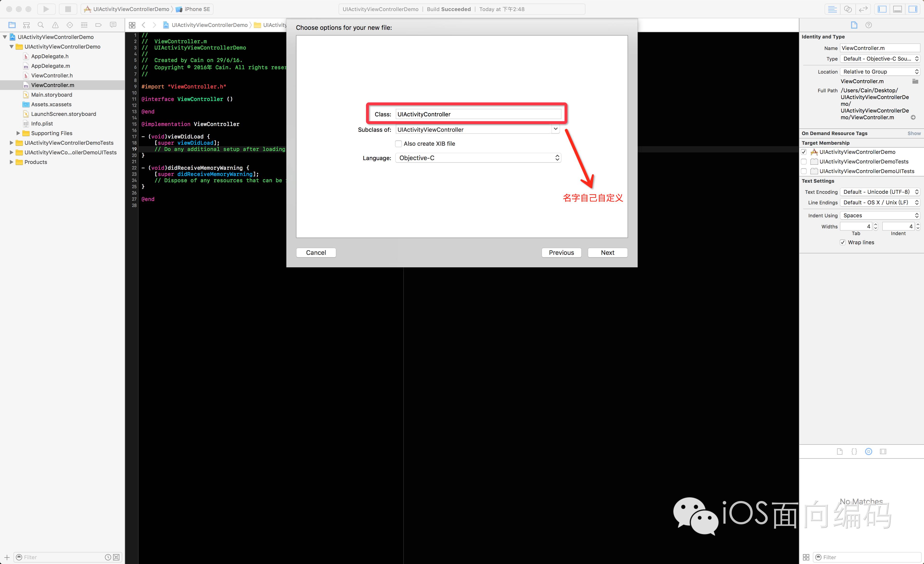The image size is (924, 564).
Task: Show the Breakpoint navigator icon
Action: [x=99, y=25]
